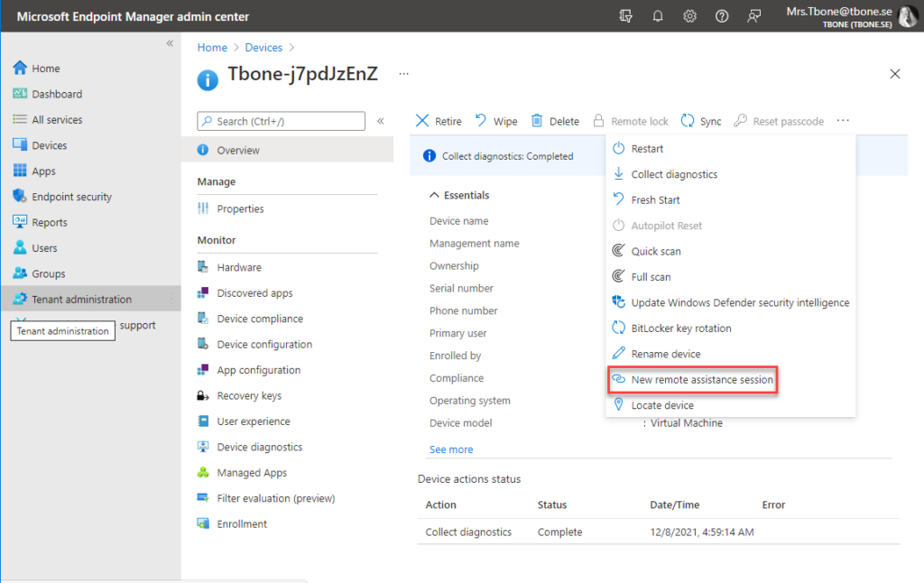Click the Users person icon in sidebar

click(x=20, y=247)
